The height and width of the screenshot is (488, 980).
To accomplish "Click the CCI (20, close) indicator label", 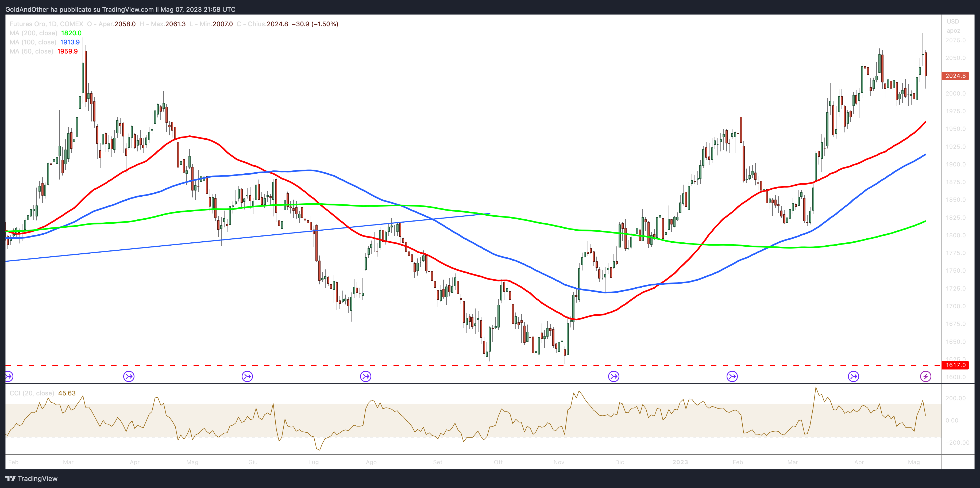I will pyautogui.click(x=32, y=393).
